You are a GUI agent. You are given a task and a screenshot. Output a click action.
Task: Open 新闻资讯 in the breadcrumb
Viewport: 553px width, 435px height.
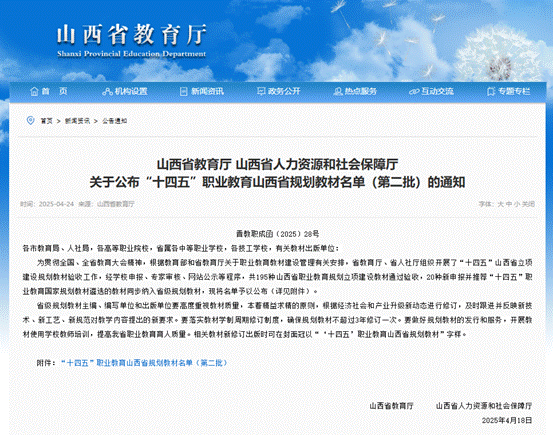click(77, 121)
